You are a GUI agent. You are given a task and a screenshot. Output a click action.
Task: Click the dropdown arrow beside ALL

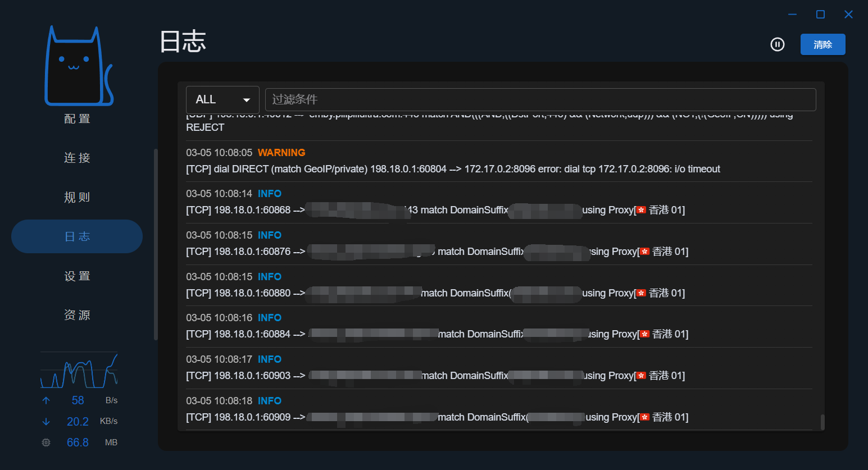click(246, 100)
